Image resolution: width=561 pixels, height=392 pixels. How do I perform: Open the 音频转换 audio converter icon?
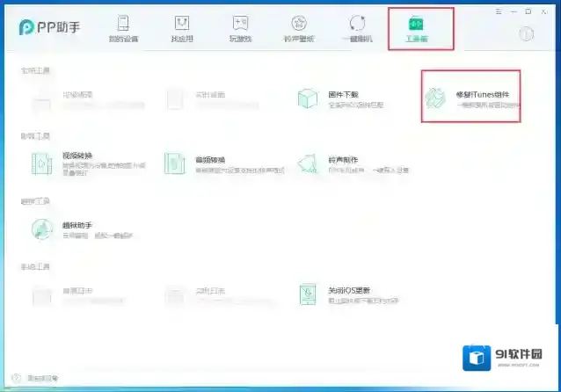pos(177,163)
